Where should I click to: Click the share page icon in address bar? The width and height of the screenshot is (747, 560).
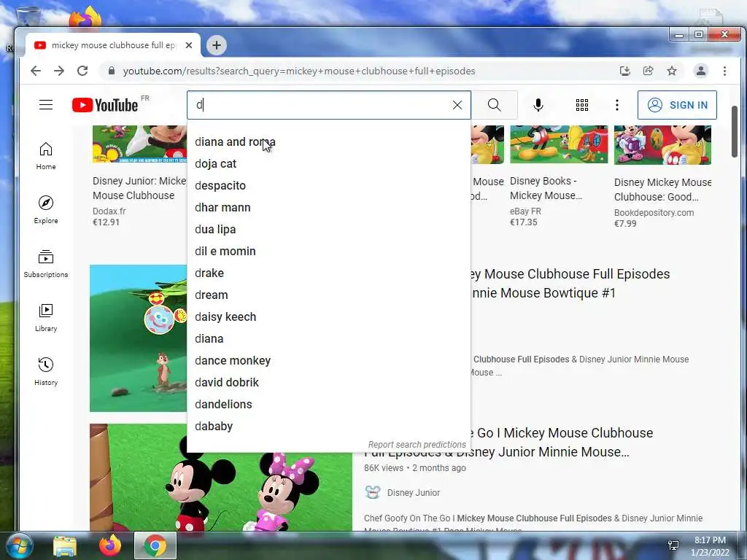click(648, 71)
